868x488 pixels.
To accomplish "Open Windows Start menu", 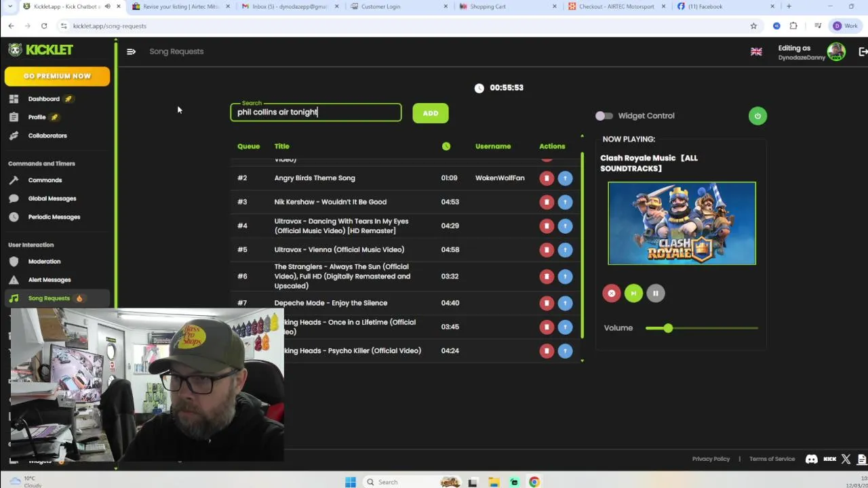I will [350, 482].
